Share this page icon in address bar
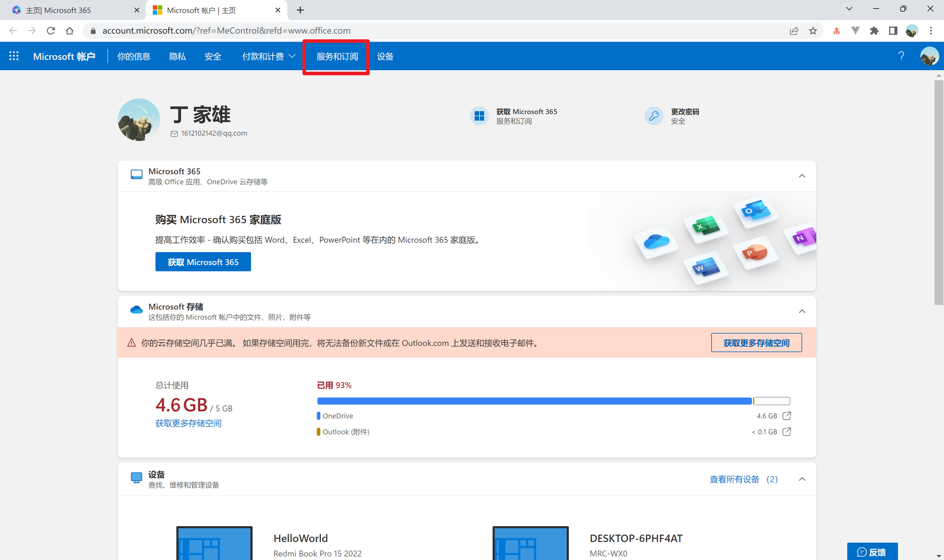 click(794, 31)
